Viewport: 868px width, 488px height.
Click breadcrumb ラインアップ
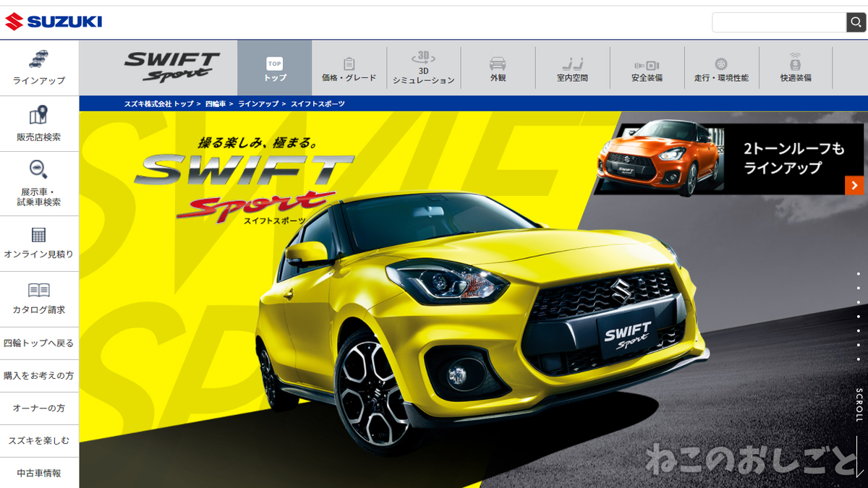click(258, 104)
